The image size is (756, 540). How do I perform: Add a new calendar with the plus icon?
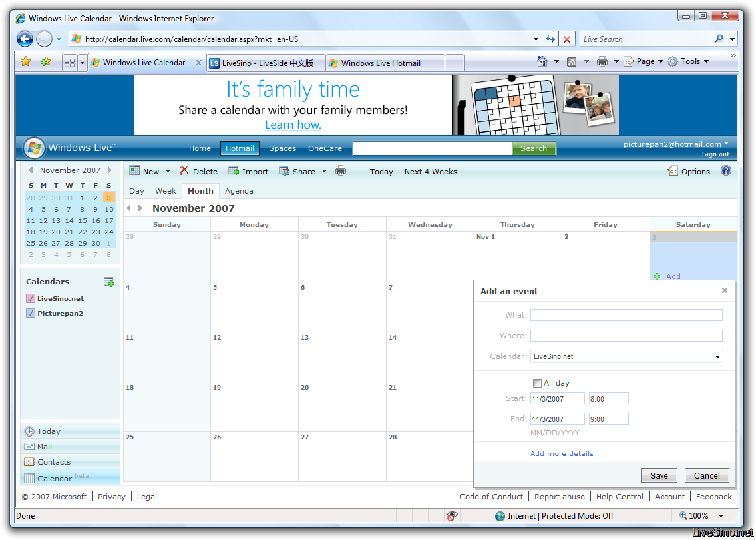(109, 282)
